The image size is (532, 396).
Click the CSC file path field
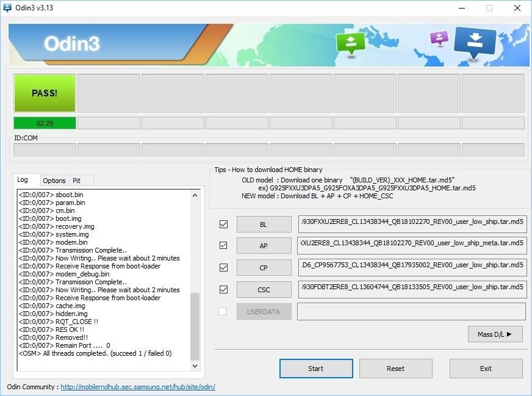412,289
